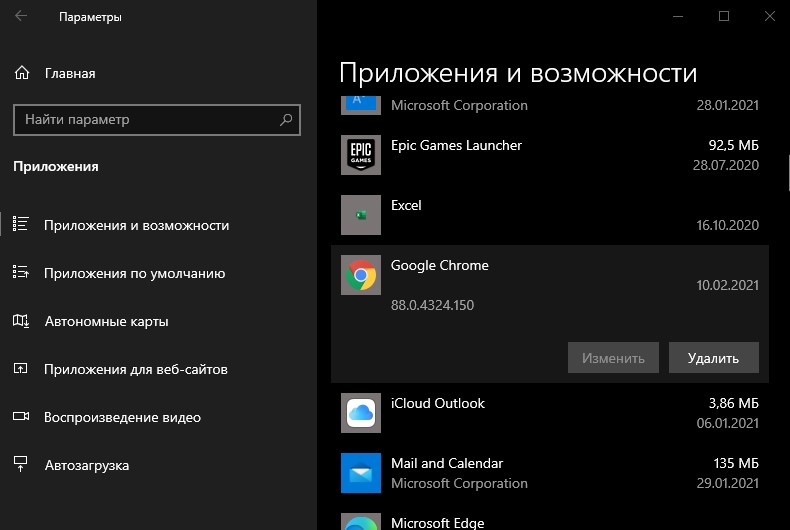Screen dimensions: 790x530
Task: Click inside the Найти параметр search field
Action: [x=157, y=120]
